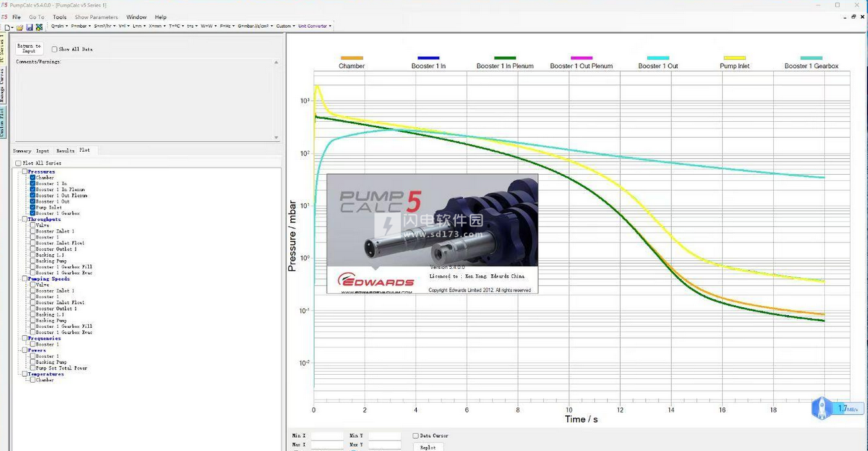The width and height of the screenshot is (868, 451).
Task: Open the Unit Converter dropdown
Action: click(x=315, y=26)
